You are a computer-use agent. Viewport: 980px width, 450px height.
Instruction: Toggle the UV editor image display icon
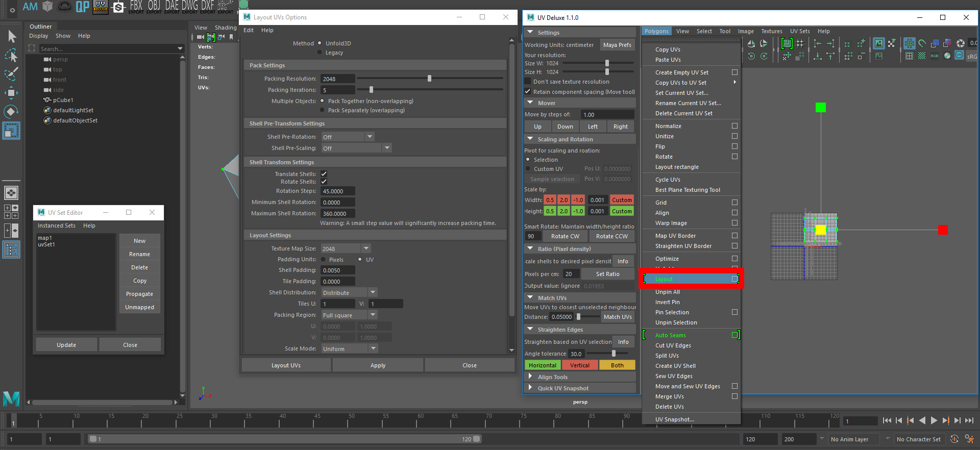878,43
